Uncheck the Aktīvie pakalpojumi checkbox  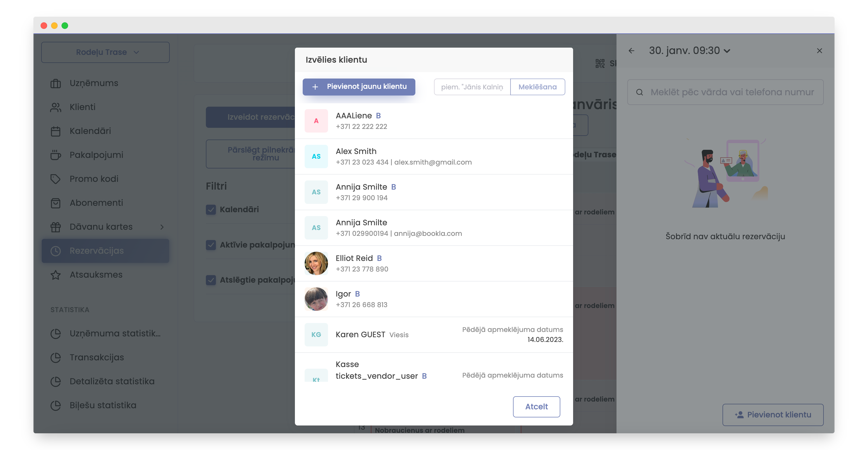click(211, 245)
